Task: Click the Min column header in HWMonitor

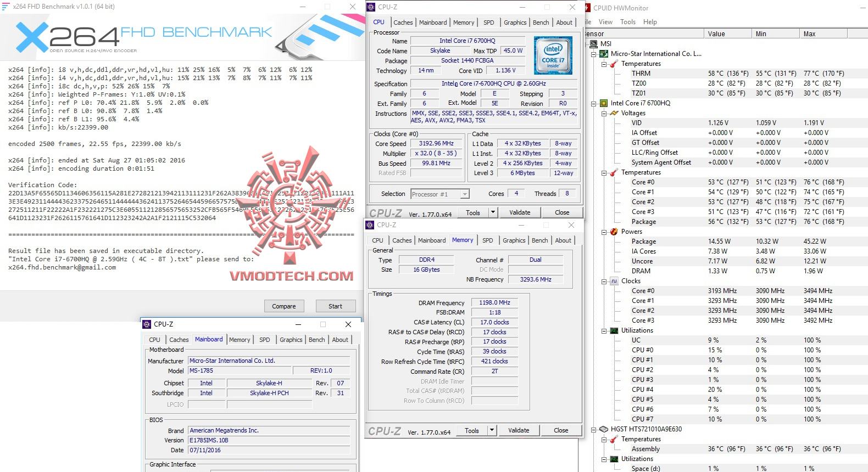Action: tap(775, 33)
